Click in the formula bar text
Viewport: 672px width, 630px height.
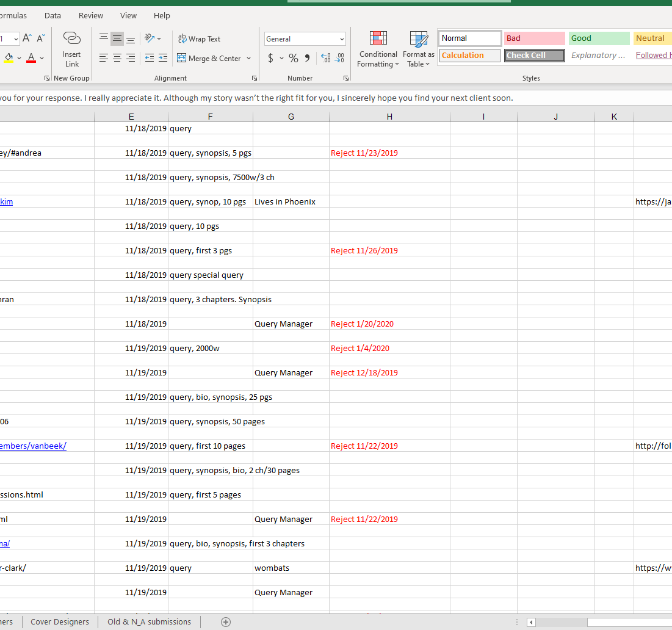point(256,98)
